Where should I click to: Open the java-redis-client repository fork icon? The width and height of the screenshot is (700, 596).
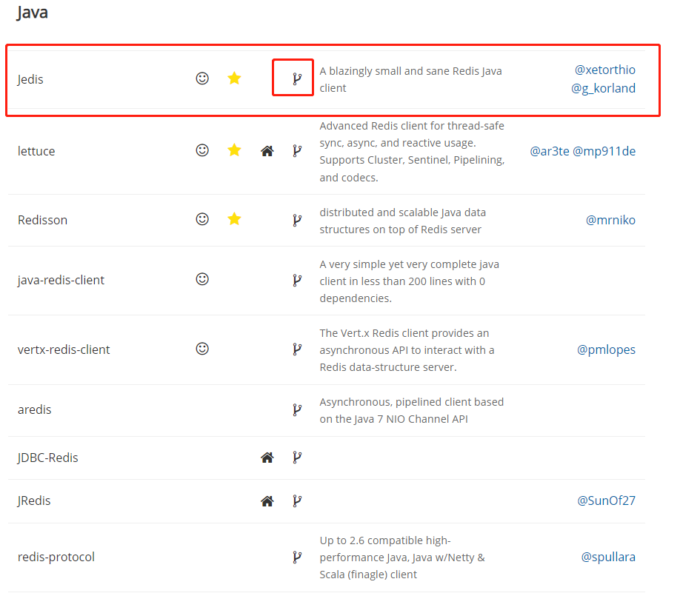[x=297, y=280]
